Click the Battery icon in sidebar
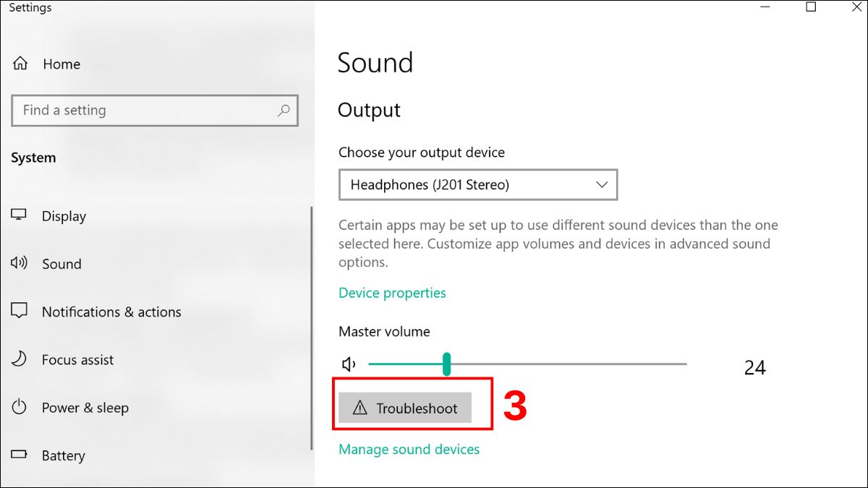868x488 pixels. pyautogui.click(x=19, y=455)
